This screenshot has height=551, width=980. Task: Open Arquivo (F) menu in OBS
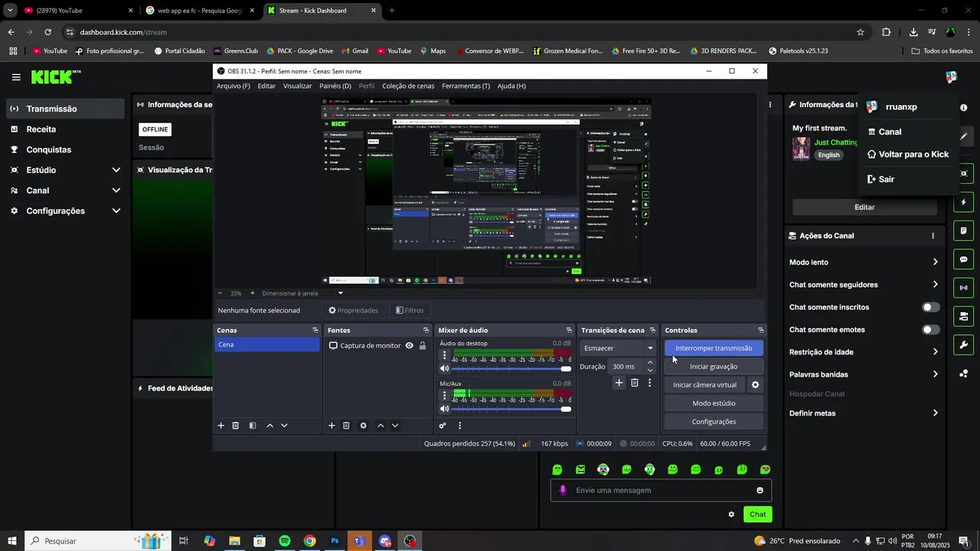(234, 86)
